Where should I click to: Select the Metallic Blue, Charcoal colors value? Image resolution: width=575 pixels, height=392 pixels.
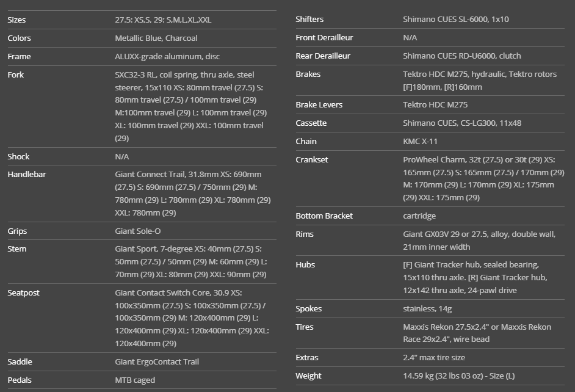pos(156,38)
